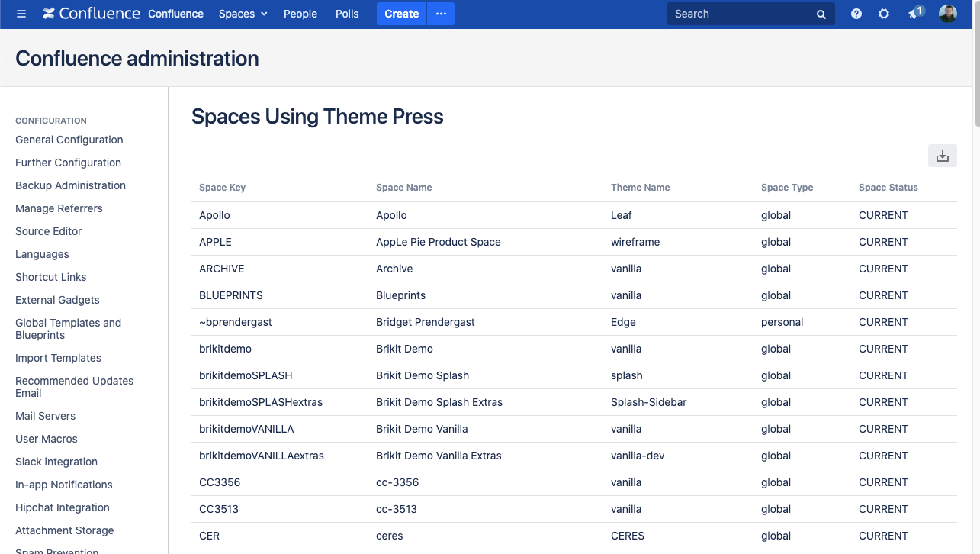The height and width of the screenshot is (554, 980).
Task: Click the Space Name column header
Action: point(404,188)
